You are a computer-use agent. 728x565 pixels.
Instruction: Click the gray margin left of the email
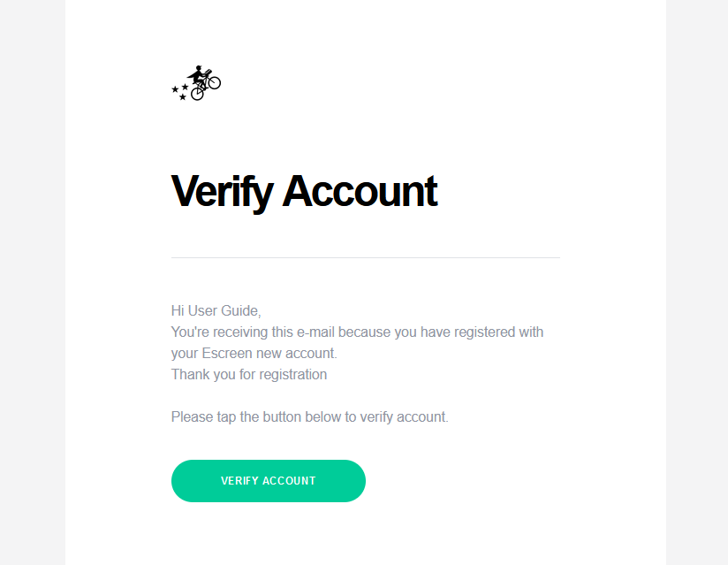pos(32,283)
